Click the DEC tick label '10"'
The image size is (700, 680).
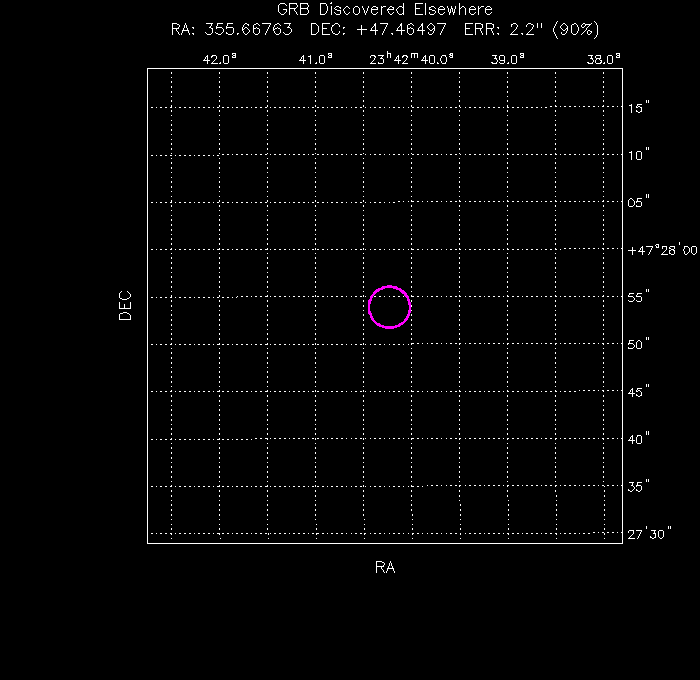(x=638, y=155)
